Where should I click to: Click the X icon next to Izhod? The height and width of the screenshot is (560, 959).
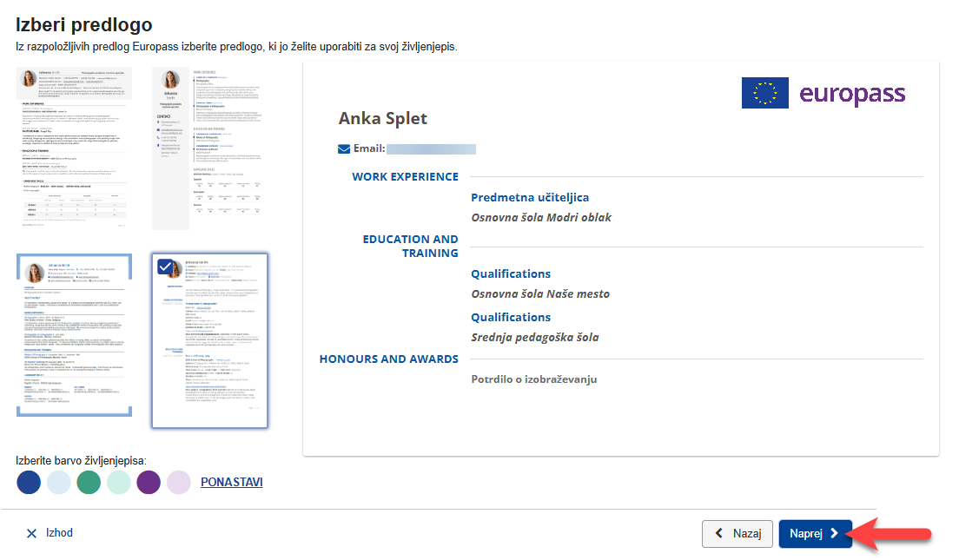(31, 534)
